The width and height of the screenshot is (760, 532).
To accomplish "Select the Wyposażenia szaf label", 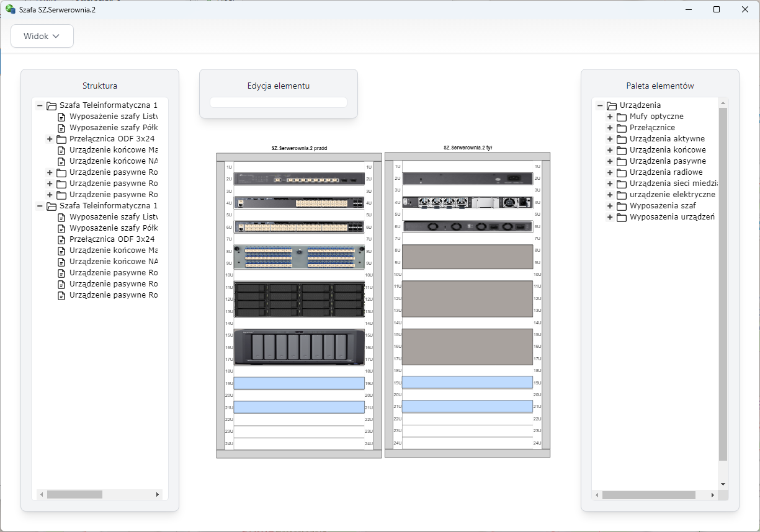I will pos(663,206).
